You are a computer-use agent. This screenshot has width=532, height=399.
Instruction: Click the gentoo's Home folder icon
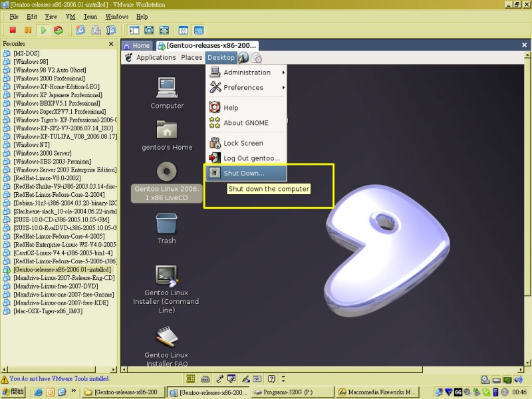point(167,130)
